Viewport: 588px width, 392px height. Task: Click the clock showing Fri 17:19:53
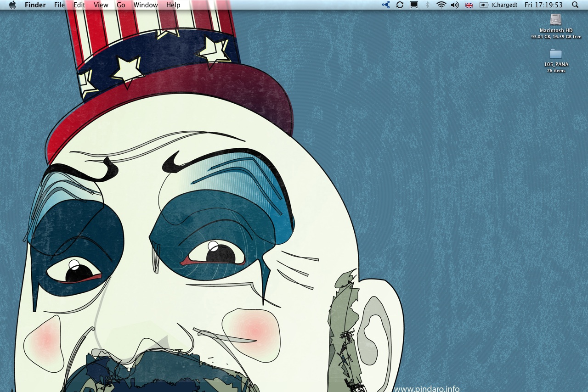[543, 5]
